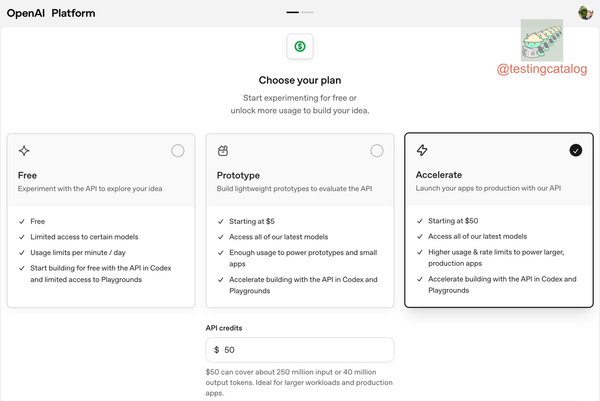Click the @testingcatalog handle text
The width and height of the screenshot is (600, 401).
542,69
